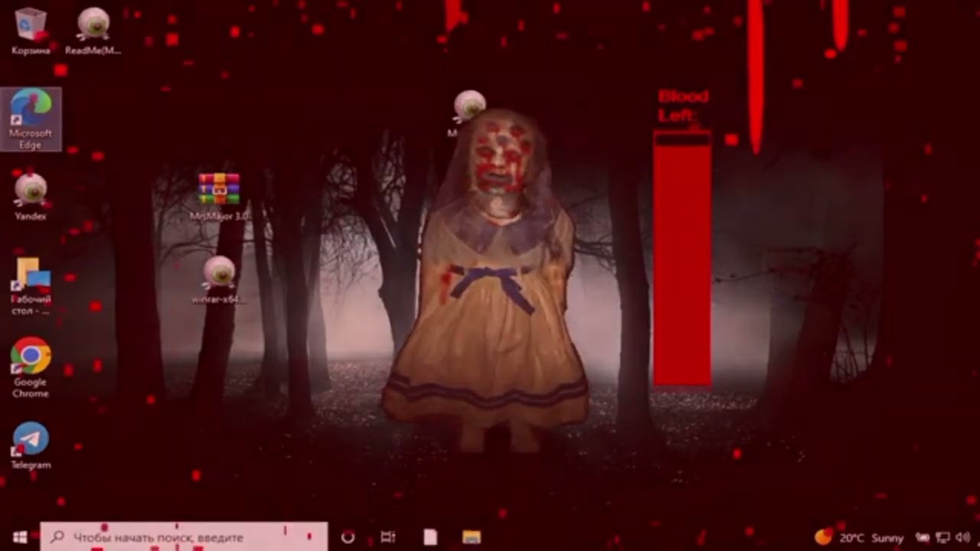
Task: Open the Windows Start menu
Action: pyautogui.click(x=20, y=537)
